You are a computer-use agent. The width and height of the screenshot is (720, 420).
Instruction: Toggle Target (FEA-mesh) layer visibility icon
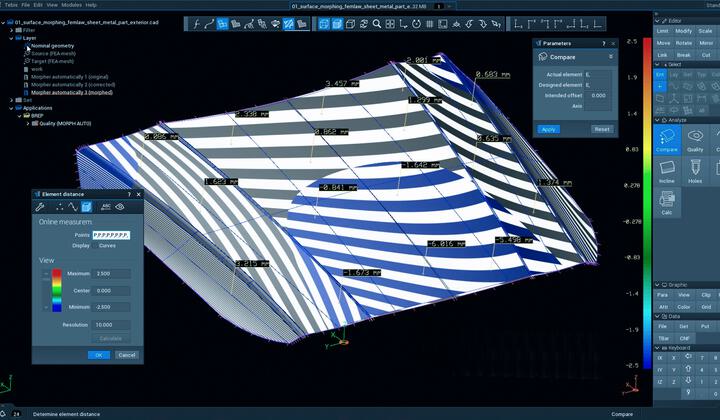27,62
